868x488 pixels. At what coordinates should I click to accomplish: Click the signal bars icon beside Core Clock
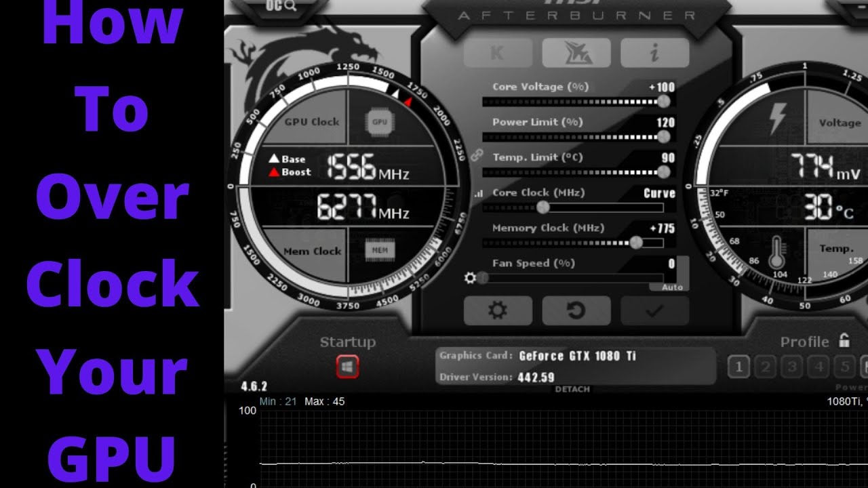[478, 193]
